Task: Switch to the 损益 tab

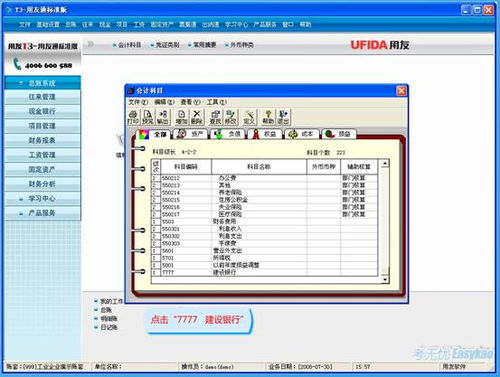Action: point(339,134)
